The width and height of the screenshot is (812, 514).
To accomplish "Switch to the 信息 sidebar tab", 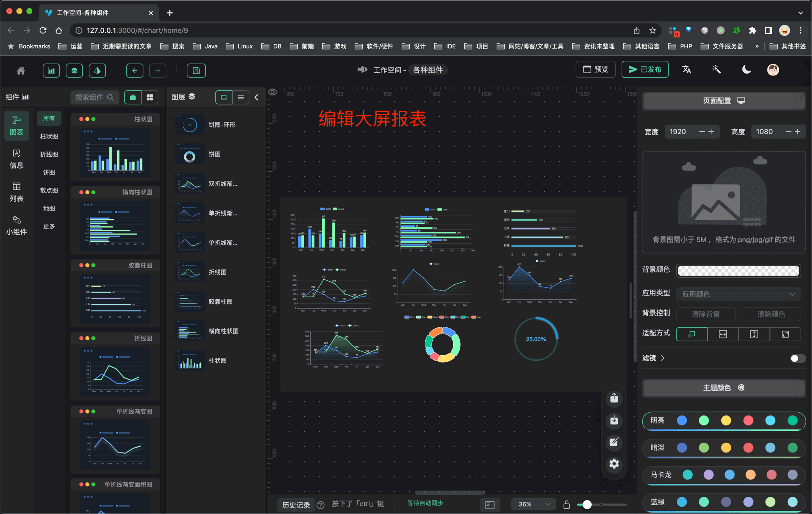I will click(x=17, y=159).
